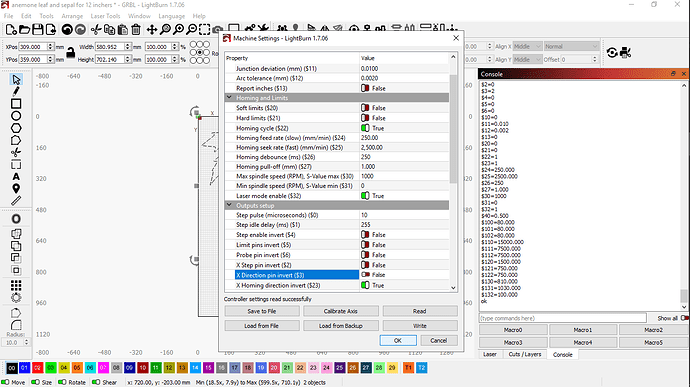Screen dimensions: 690x387
Task: Open the Laser Tools menu
Action: [105, 16]
